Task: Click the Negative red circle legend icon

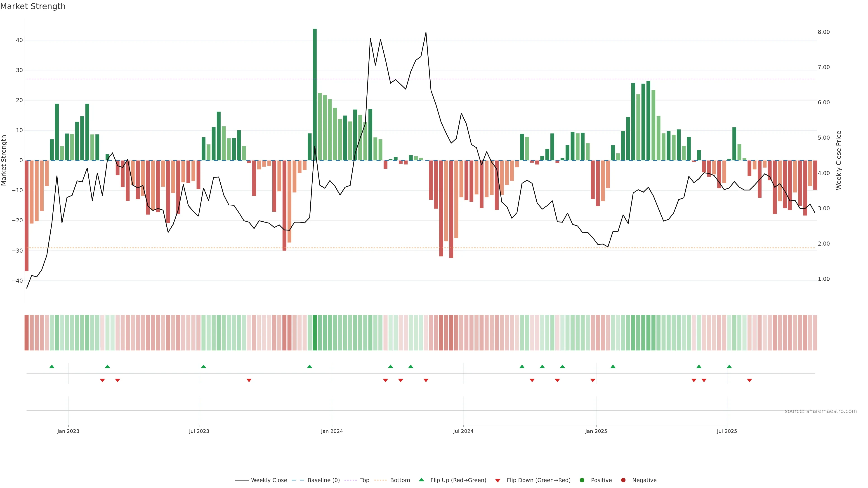Action: click(x=623, y=480)
